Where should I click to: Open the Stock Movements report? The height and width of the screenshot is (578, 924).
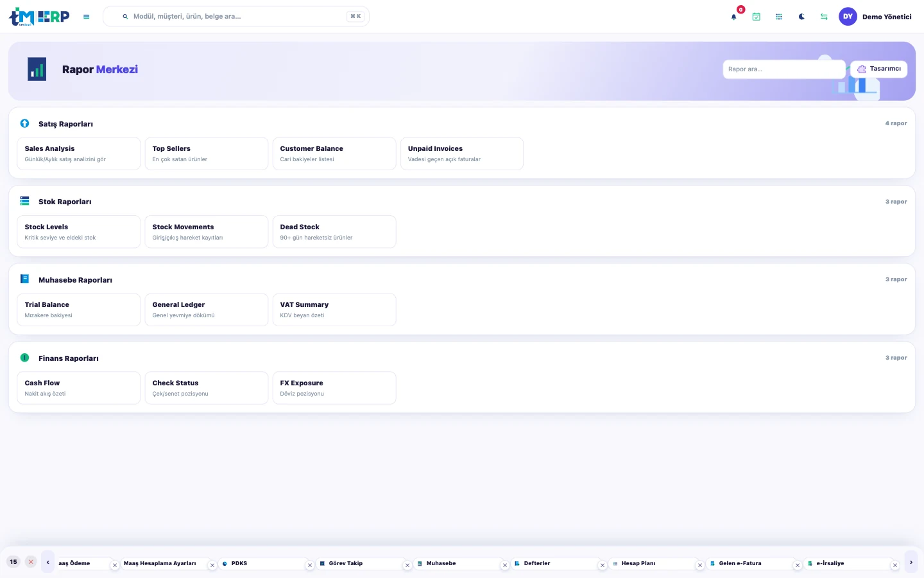(x=206, y=232)
